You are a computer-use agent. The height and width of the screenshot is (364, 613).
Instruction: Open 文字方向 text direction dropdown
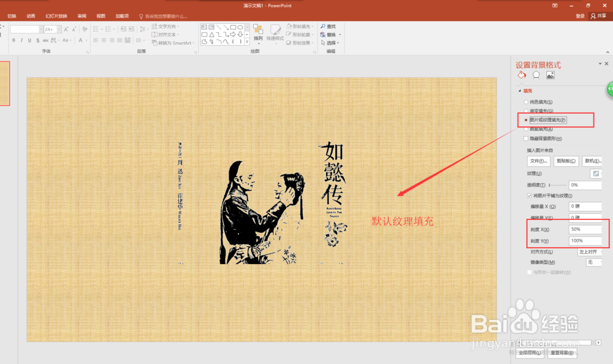[x=166, y=26]
